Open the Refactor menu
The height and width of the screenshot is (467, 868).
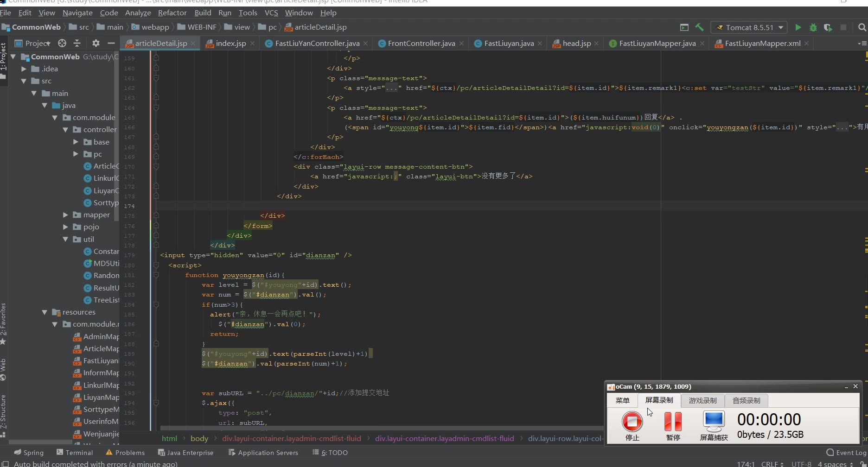(172, 13)
